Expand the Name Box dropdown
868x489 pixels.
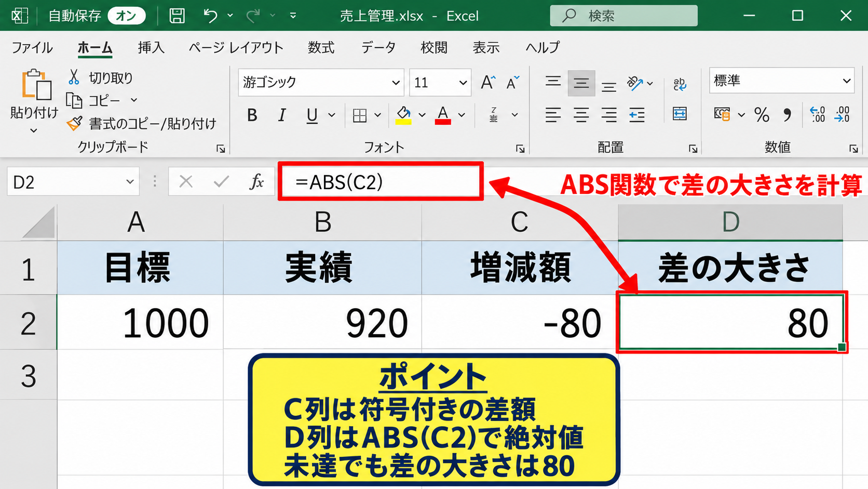tap(130, 182)
